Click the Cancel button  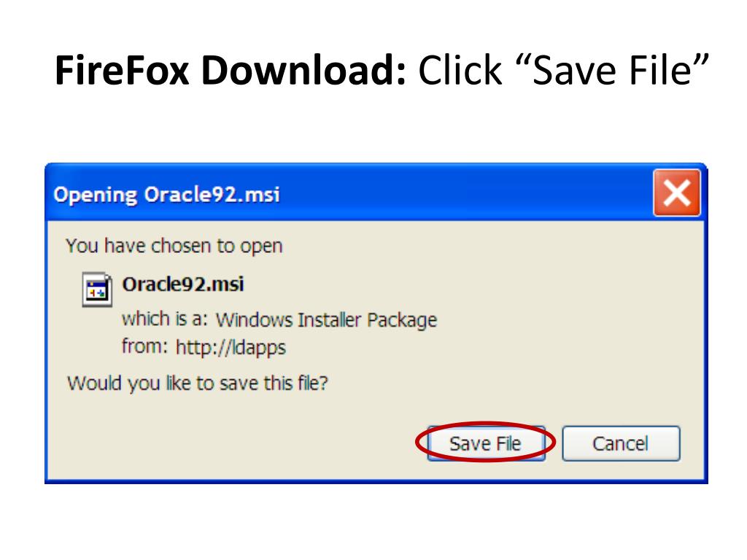pyautogui.click(x=621, y=443)
